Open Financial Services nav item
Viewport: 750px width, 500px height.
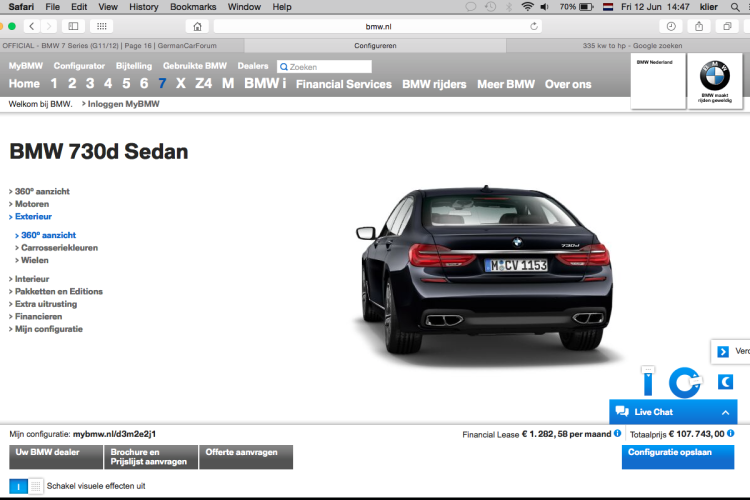click(x=343, y=84)
